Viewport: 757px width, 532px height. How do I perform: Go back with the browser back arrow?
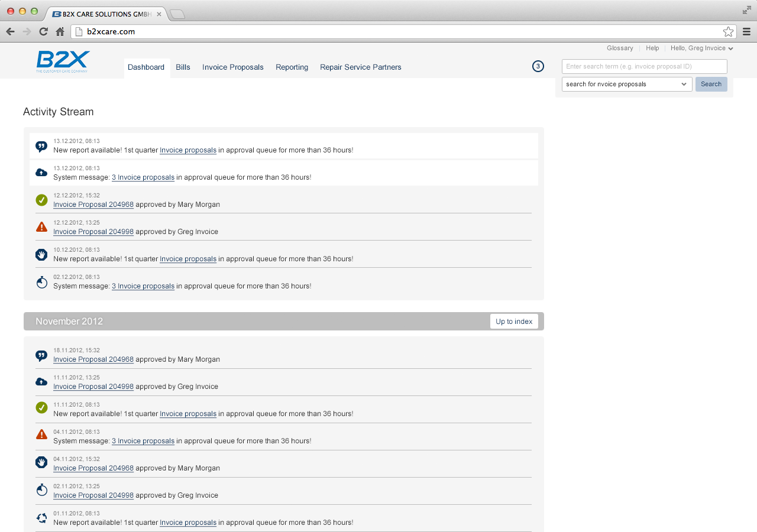tap(10, 32)
